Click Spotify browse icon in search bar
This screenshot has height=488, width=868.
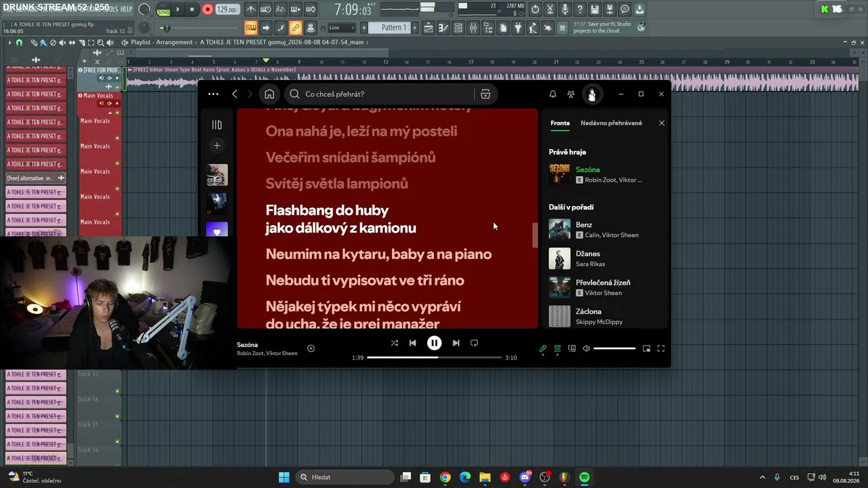486,94
